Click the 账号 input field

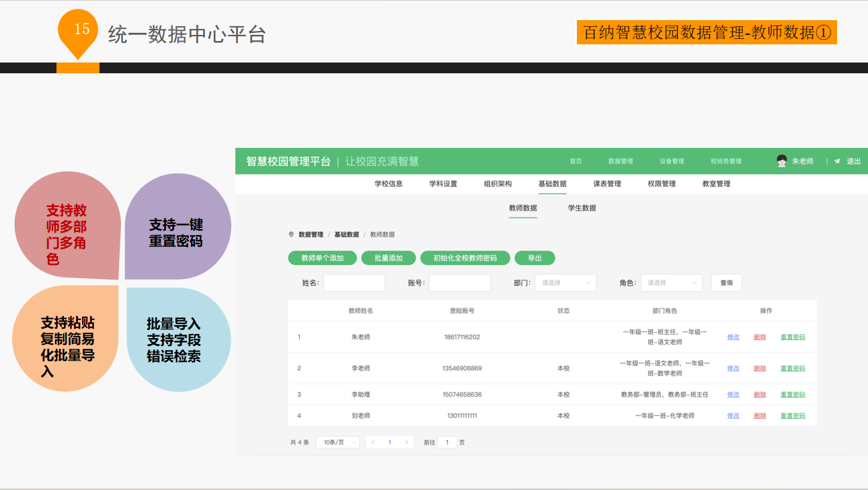point(460,283)
